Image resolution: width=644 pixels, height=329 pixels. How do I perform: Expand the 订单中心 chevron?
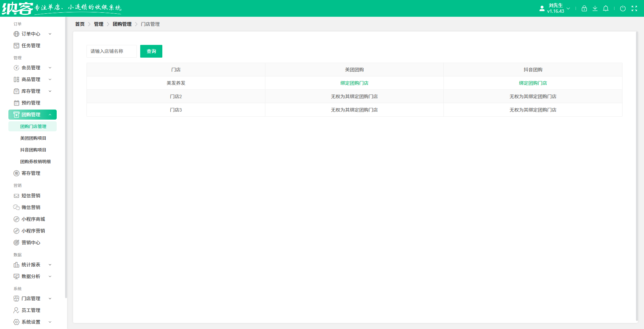point(50,34)
